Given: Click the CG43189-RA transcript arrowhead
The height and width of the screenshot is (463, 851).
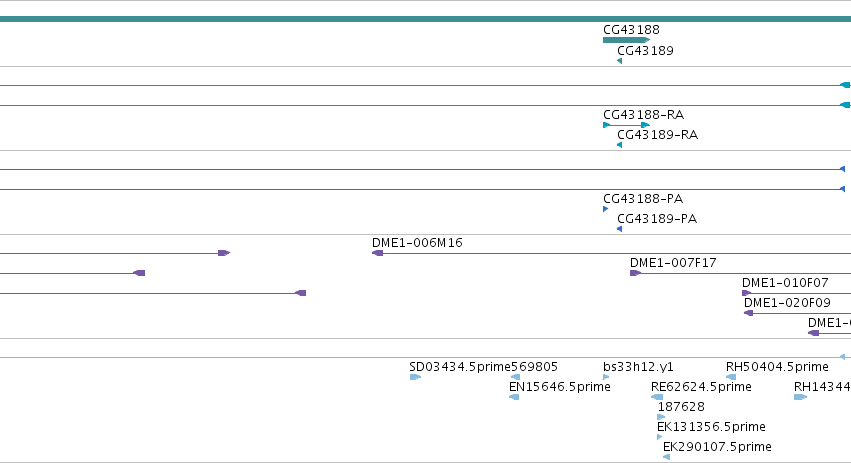Looking at the screenshot, I should (x=619, y=145).
